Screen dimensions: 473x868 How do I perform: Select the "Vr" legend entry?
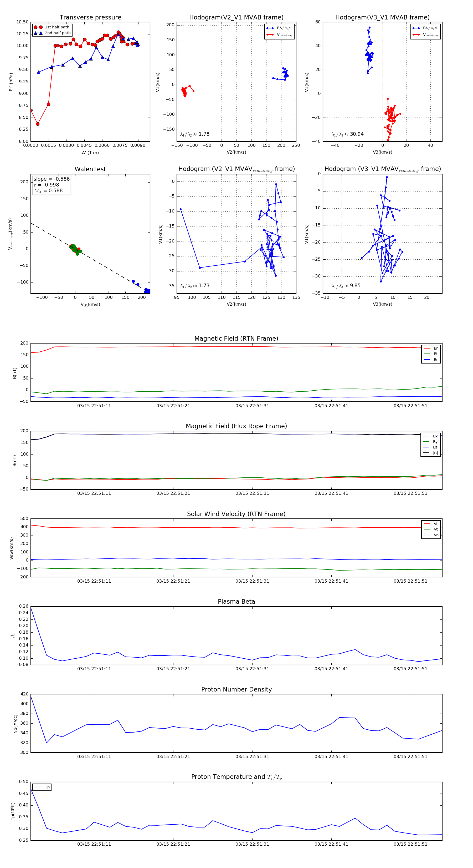pyautogui.click(x=431, y=524)
